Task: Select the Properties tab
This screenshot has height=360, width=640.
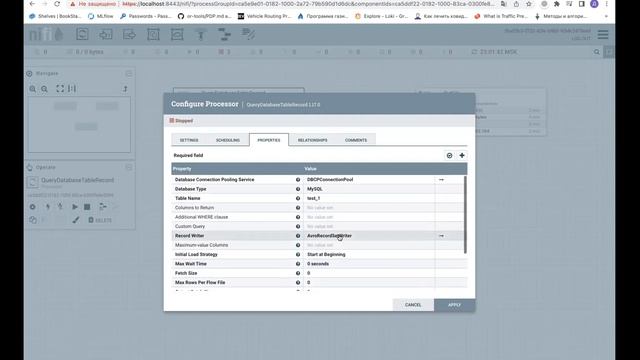Action: pyautogui.click(x=269, y=140)
